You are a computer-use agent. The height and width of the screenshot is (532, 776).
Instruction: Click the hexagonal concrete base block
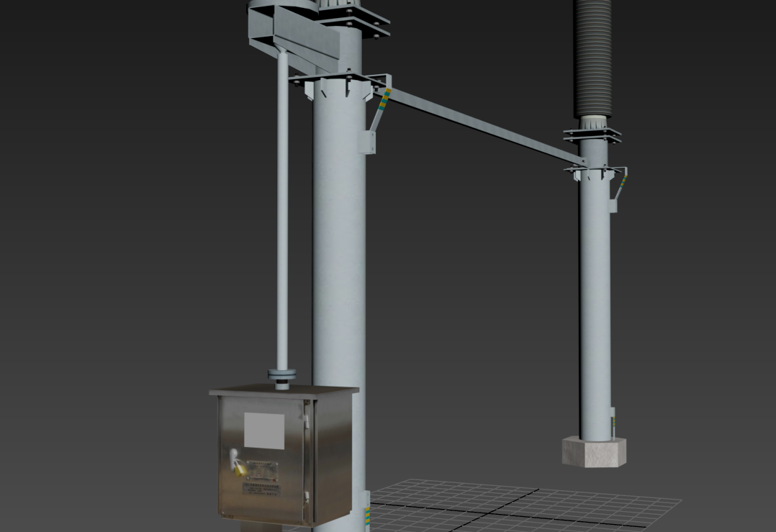594,452
